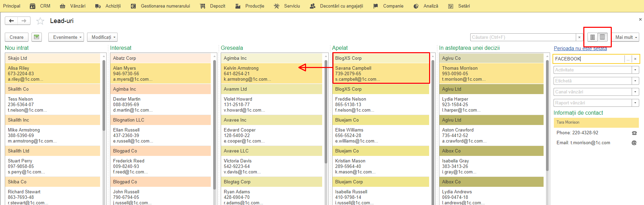Click the In asteptarea unei decizii scrollbar

coord(547,115)
